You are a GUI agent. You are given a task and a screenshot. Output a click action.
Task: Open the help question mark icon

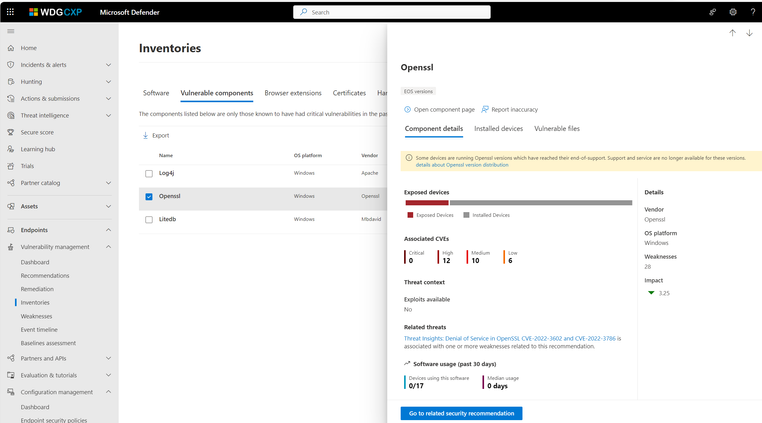[x=753, y=12]
